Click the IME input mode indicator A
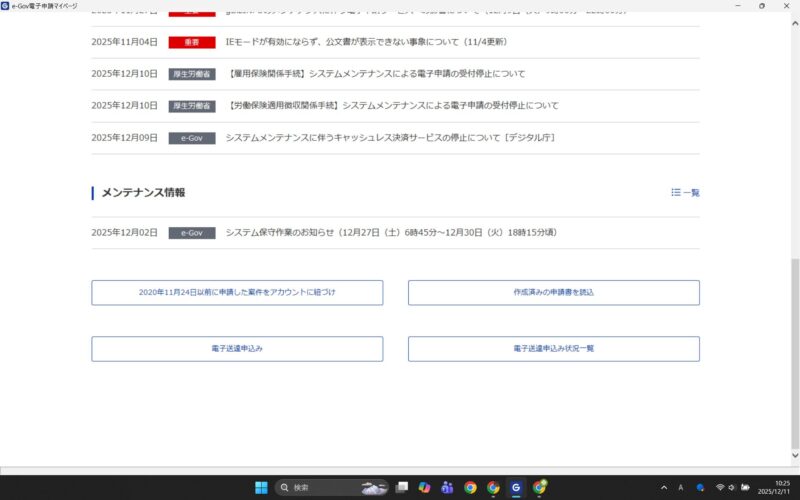 [681, 488]
